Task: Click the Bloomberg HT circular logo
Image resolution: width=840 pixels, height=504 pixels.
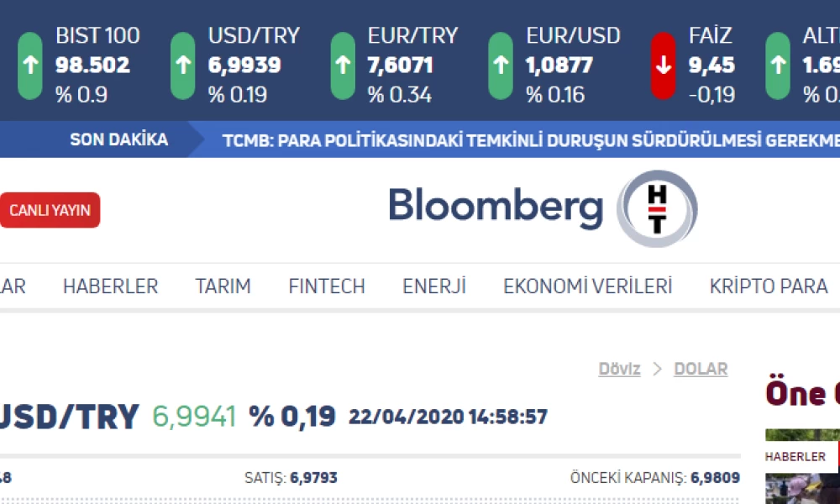Action: 657,208
